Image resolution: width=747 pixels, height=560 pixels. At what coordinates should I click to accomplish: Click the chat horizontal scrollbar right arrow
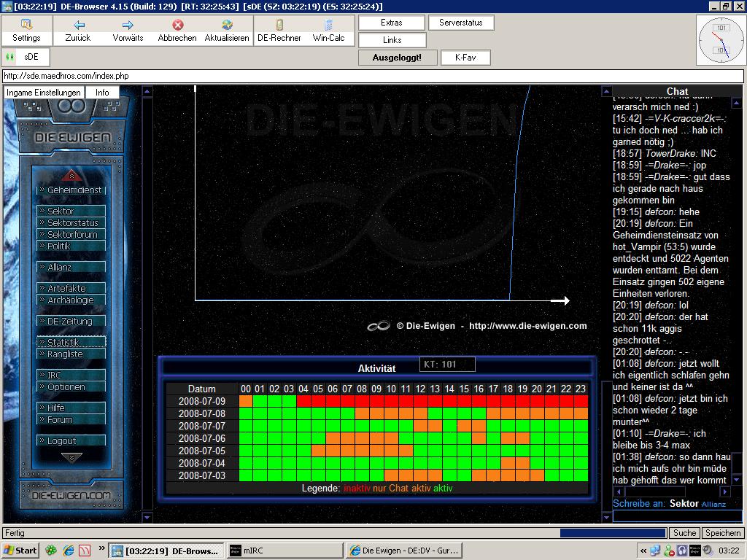[727, 491]
